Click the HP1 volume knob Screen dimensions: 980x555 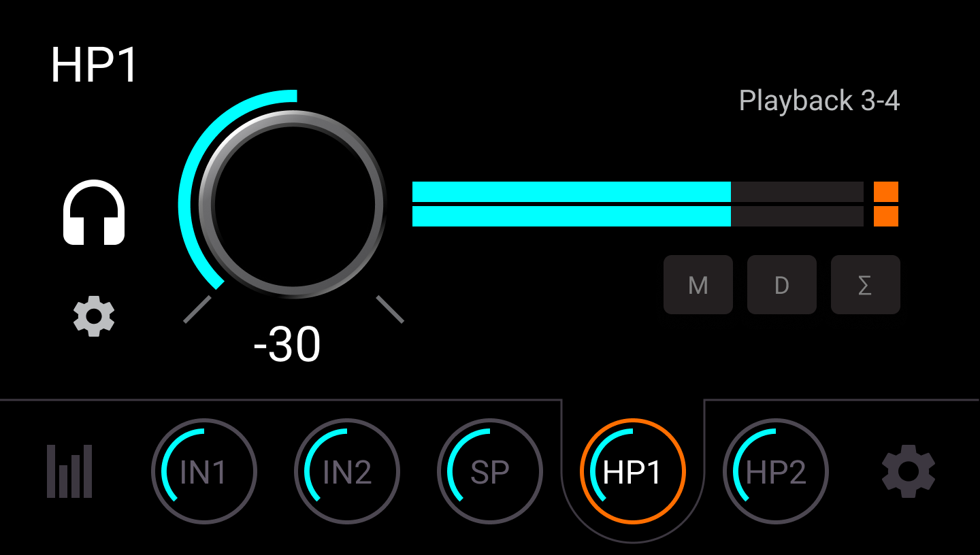(293, 204)
